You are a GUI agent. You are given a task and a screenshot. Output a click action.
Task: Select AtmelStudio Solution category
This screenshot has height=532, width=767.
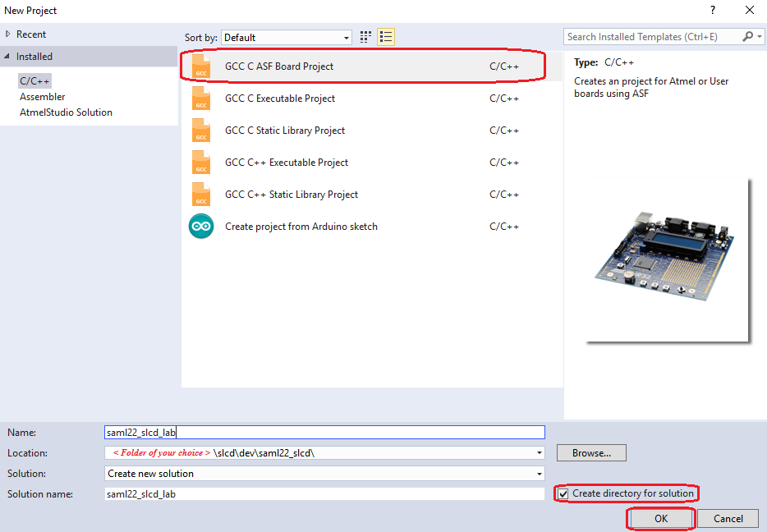pyautogui.click(x=66, y=112)
